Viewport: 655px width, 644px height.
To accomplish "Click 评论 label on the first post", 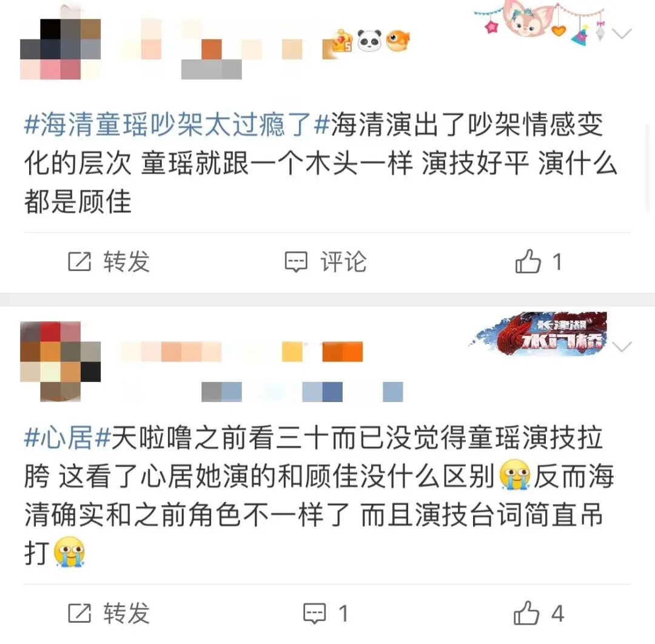I will pyautogui.click(x=343, y=262).
